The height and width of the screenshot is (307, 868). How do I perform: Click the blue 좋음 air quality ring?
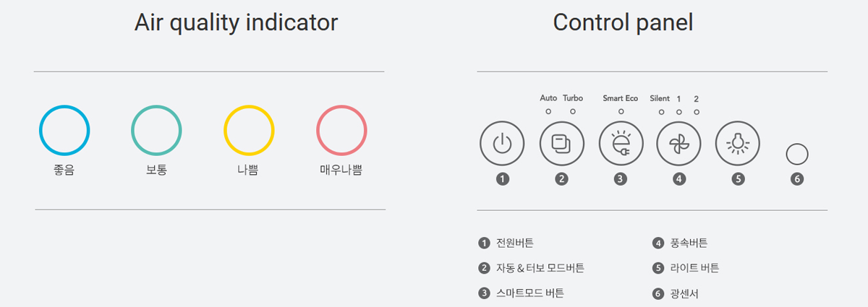(x=64, y=131)
